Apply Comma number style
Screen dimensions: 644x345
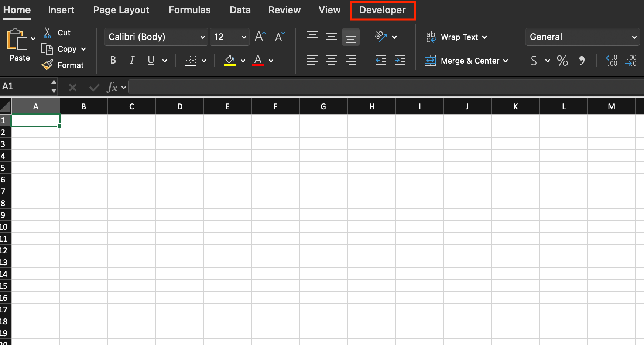click(582, 61)
